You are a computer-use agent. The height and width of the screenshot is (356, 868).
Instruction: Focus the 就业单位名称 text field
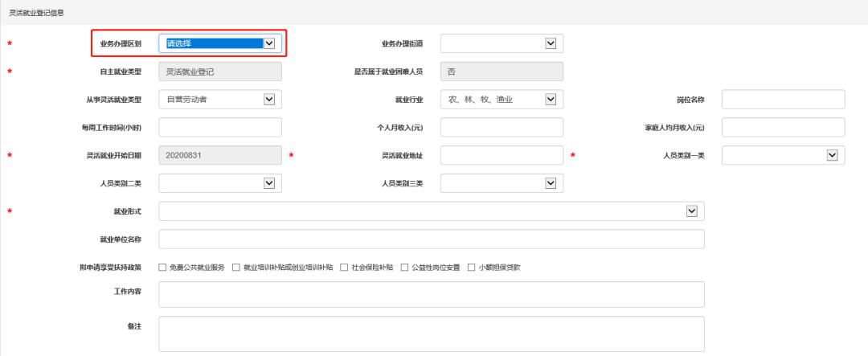pos(432,239)
